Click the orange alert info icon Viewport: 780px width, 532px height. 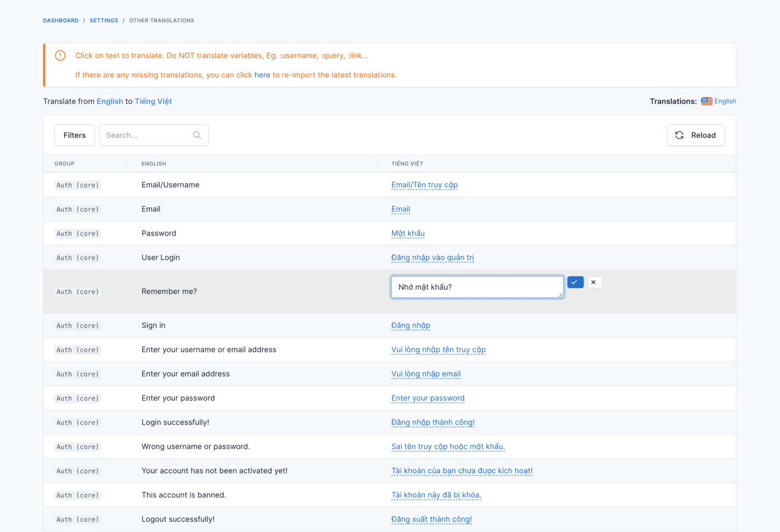(60, 55)
